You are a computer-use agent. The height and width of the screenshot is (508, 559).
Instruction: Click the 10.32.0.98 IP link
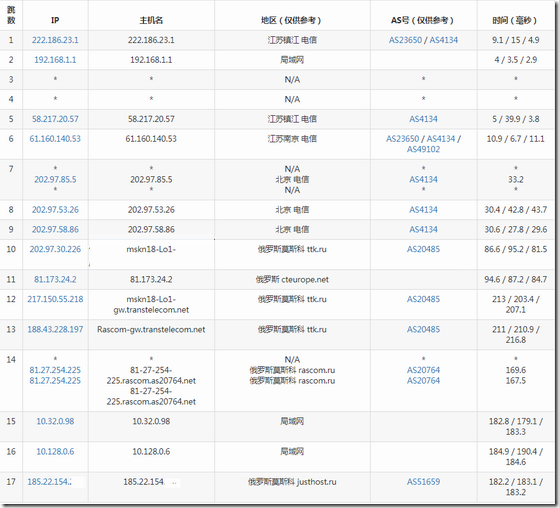pos(55,421)
